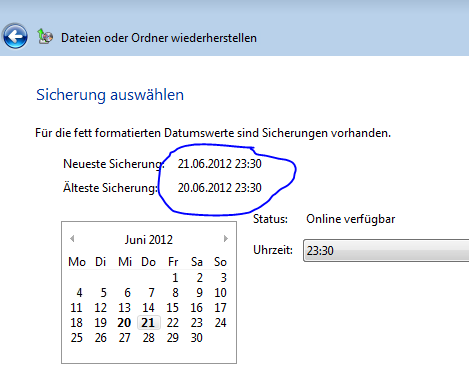The width and height of the screenshot is (469, 374).
Task: Select day 14 in calendar
Action: (x=148, y=308)
